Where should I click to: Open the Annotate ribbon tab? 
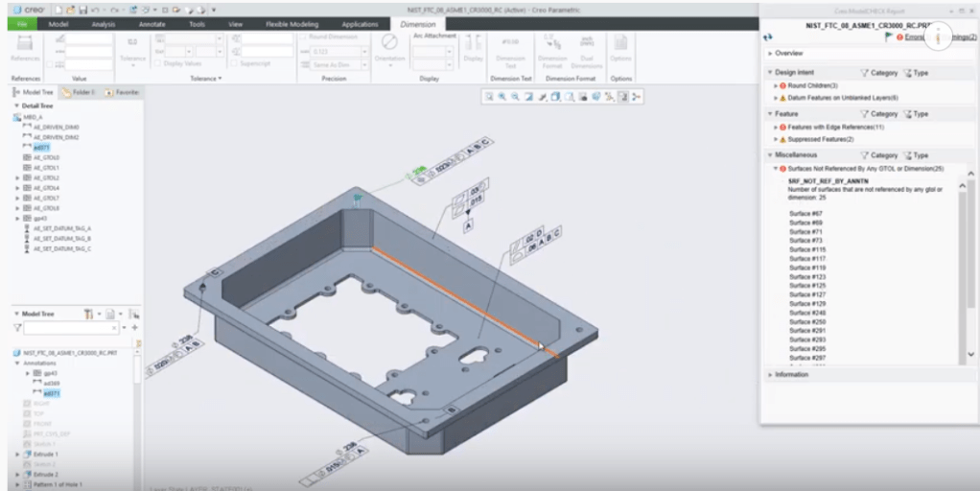click(152, 23)
